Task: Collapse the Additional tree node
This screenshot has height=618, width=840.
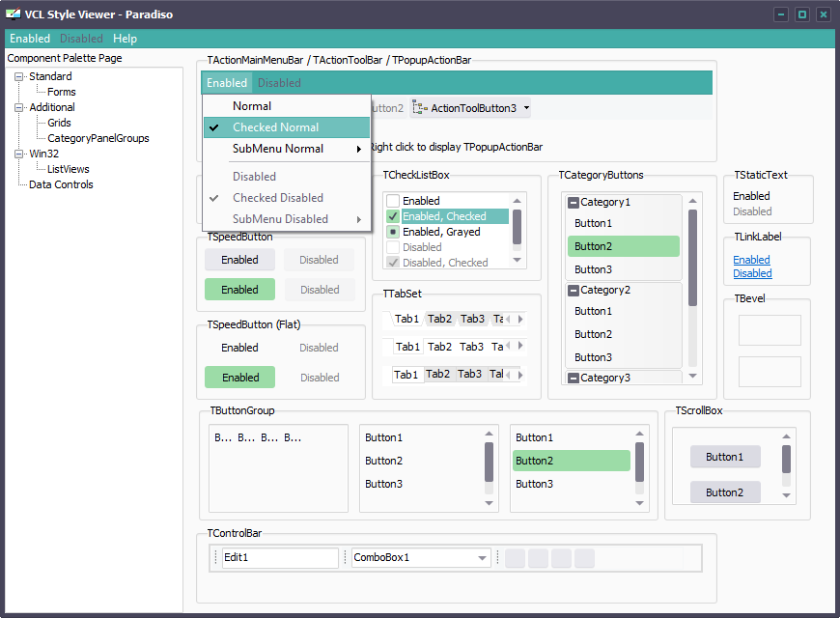Action: 18,108
